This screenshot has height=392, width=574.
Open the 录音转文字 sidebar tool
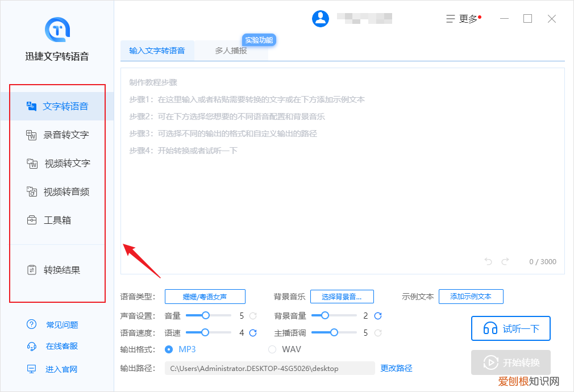click(57, 135)
